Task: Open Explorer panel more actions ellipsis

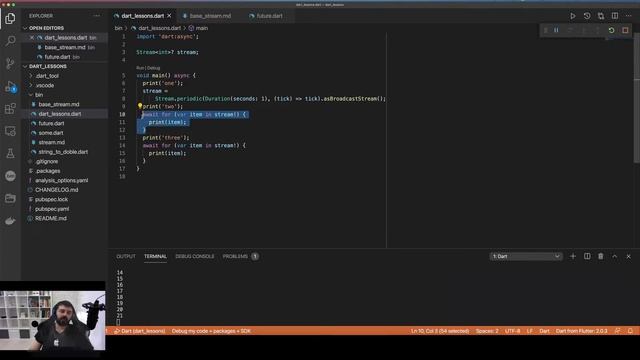Action: pos(97,16)
